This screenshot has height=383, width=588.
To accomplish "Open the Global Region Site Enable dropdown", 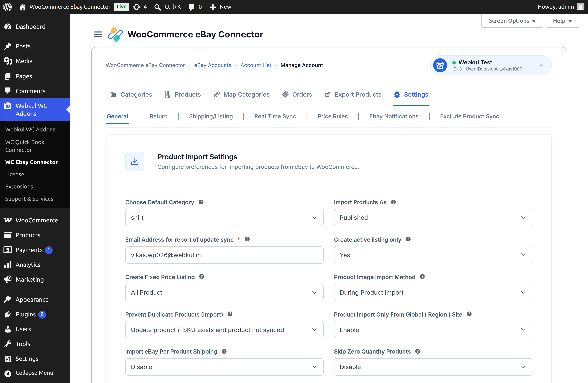I will [x=433, y=330].
